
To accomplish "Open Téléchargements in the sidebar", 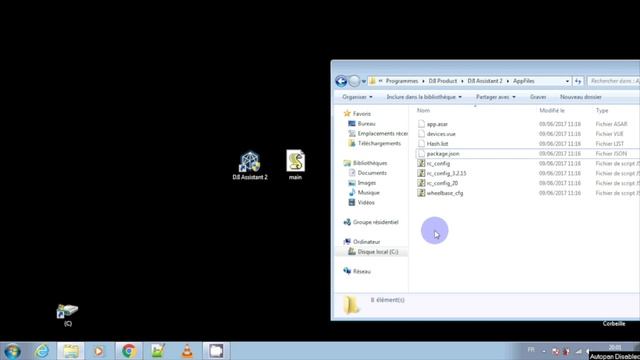I will click(379, 143).
